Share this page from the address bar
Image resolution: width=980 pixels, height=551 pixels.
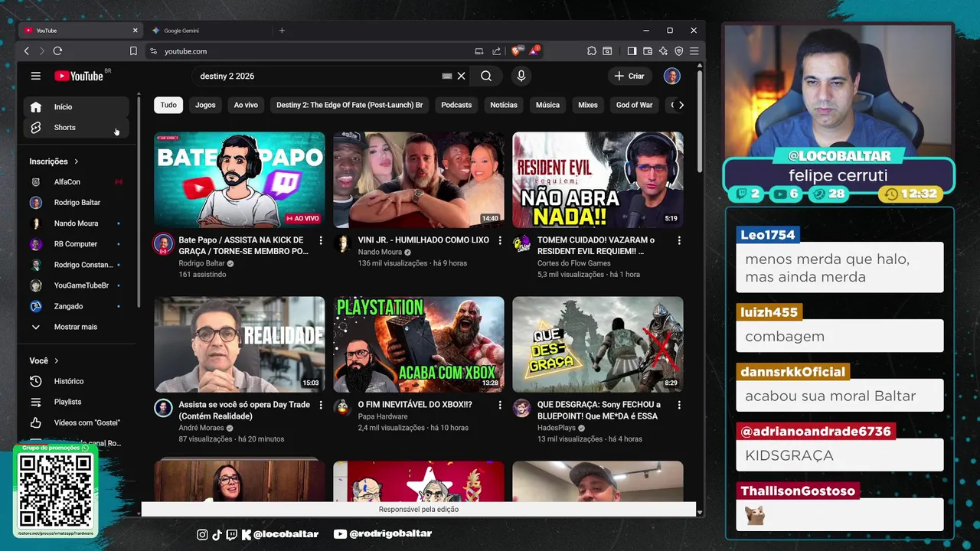496,51
